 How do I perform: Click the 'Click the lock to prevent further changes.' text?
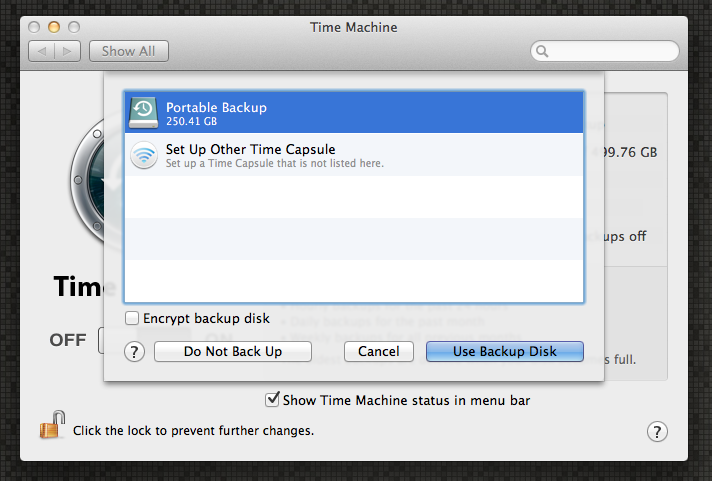(x=193, y=431)
